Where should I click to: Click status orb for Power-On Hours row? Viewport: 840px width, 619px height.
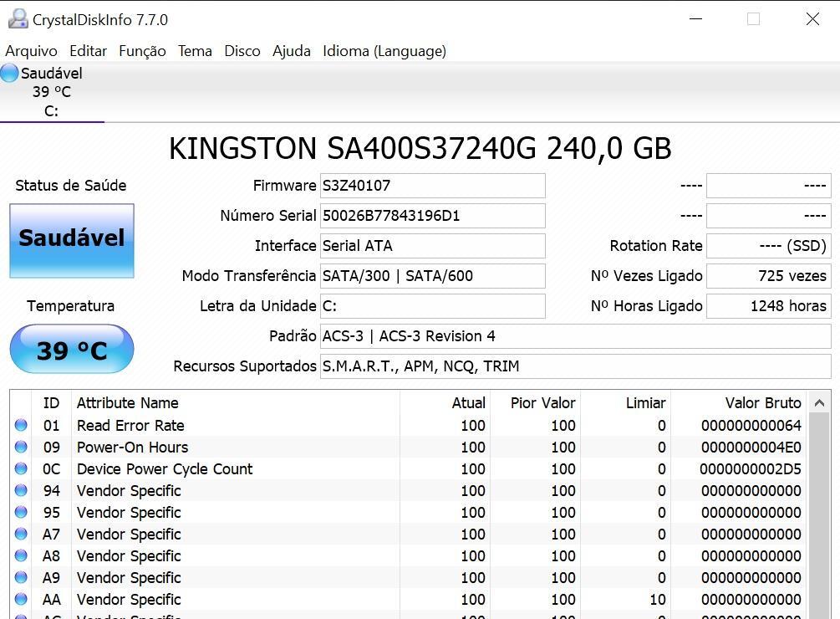click(x=21, y=447)
